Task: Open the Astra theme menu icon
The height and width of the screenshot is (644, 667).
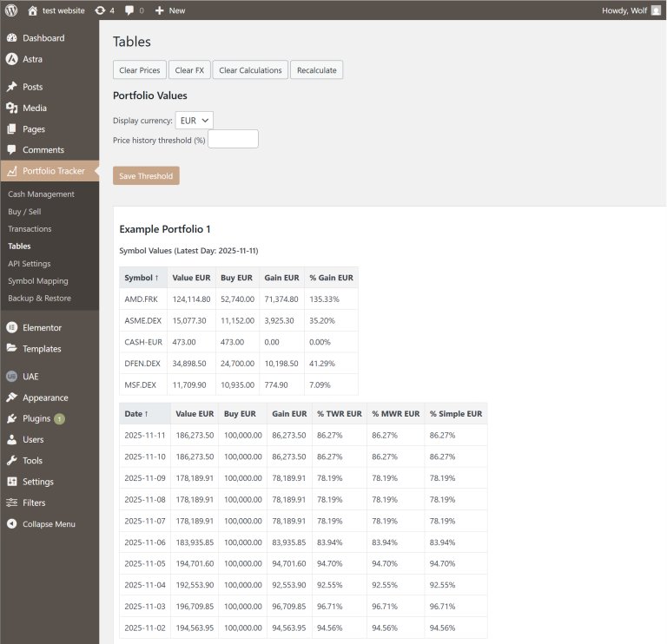Action: [x=12, y=59]
